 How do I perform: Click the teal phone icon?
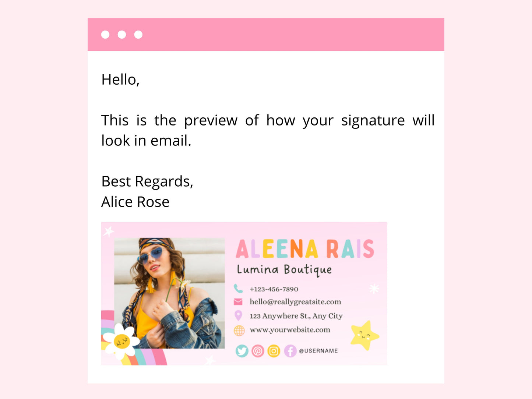(238, 289)
